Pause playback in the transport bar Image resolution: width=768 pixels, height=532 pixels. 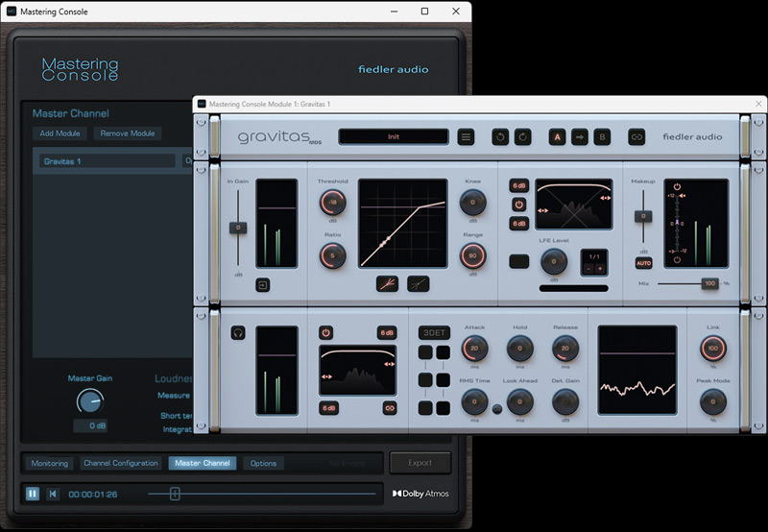[x=33, y=494]
